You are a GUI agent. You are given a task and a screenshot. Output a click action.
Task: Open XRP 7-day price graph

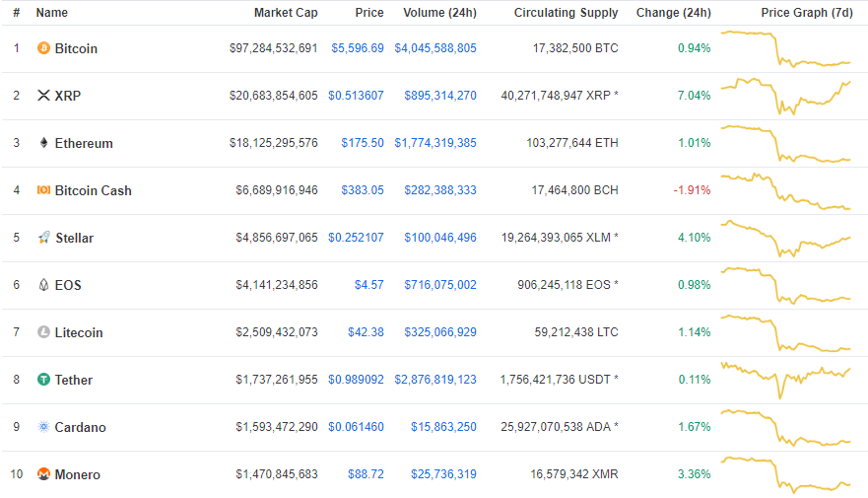point(785,96)
